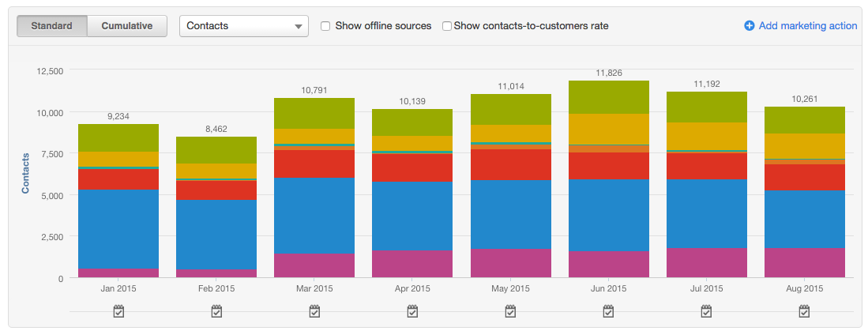The height and width of the screenshot is (331, 868).
Task: Enable Show offline sources checkbox
Action: (x=325, y=26)
